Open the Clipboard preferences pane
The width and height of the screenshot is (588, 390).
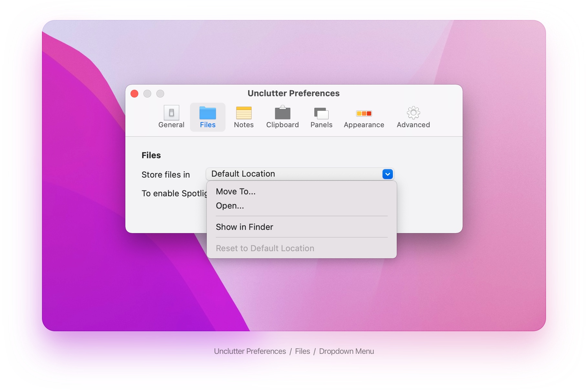tap(282, 117)
